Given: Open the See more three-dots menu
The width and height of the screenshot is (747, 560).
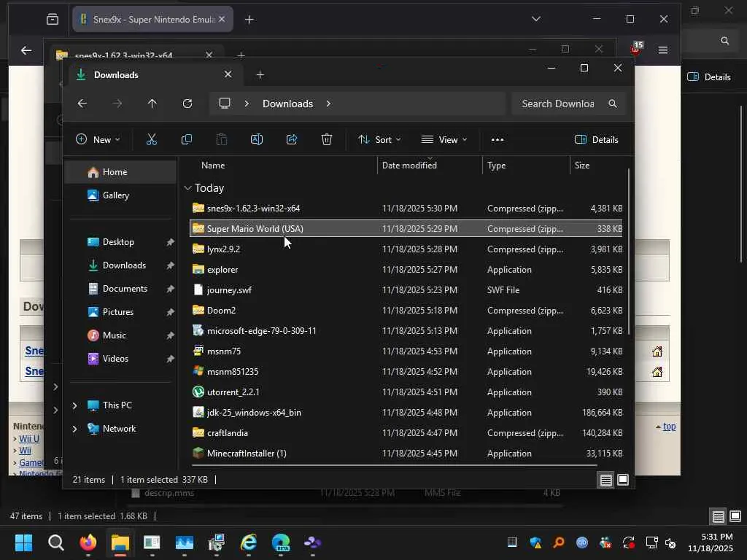Looking at the screenshot, I should tap(498, 139).
